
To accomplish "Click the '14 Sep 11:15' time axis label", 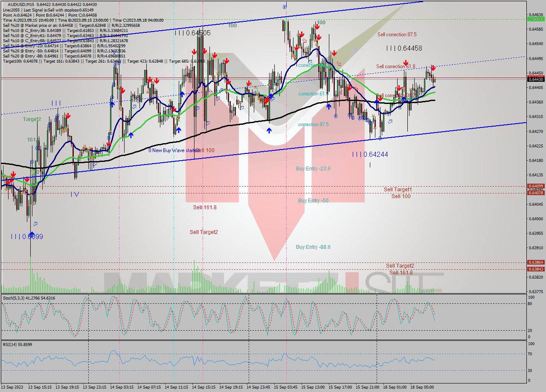I will point(176,387).
